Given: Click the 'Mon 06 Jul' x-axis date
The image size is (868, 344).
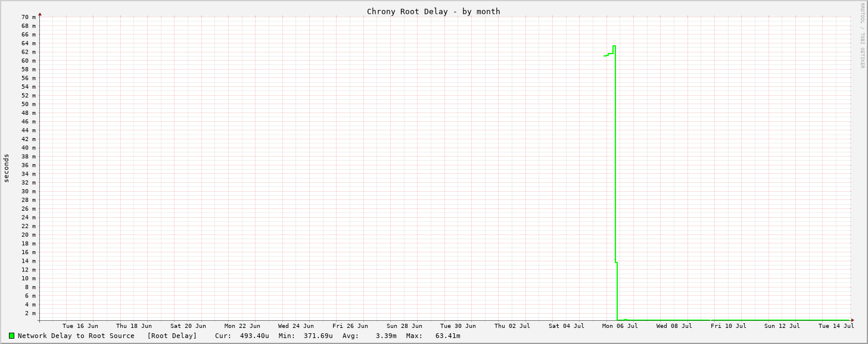Looking at the screenshot, I should click(620, 326).
